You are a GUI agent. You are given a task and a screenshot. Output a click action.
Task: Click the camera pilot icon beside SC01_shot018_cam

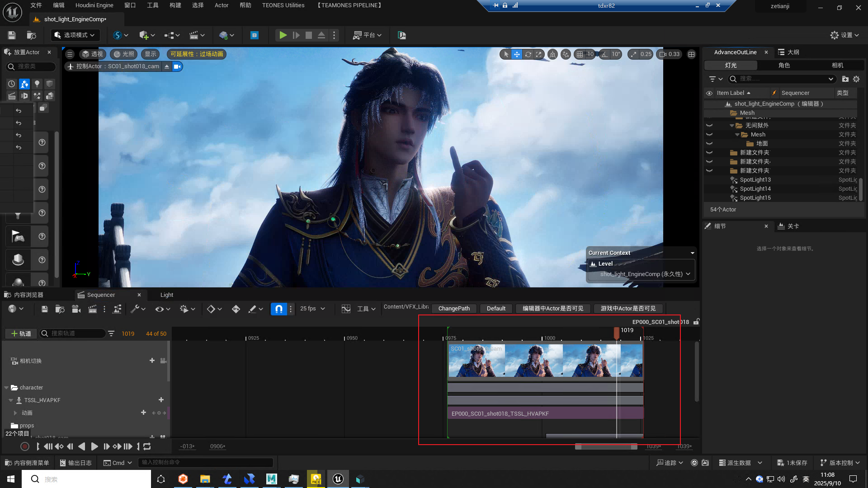177,66
